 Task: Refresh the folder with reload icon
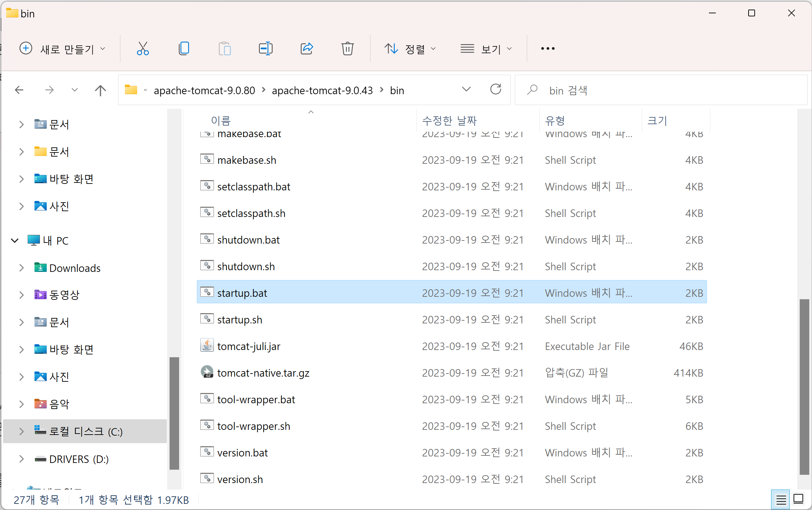coord(495,90)
